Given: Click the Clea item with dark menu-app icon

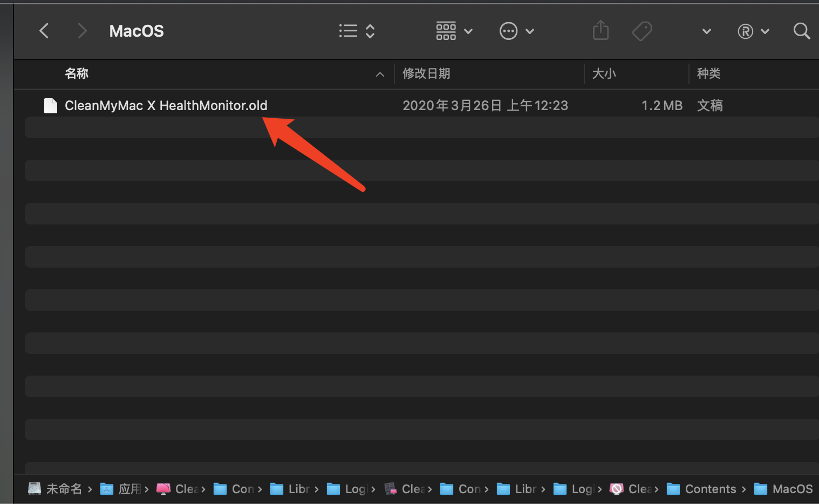Looking at the screenshot, I should pyautogui.click(x=404, y=489).
